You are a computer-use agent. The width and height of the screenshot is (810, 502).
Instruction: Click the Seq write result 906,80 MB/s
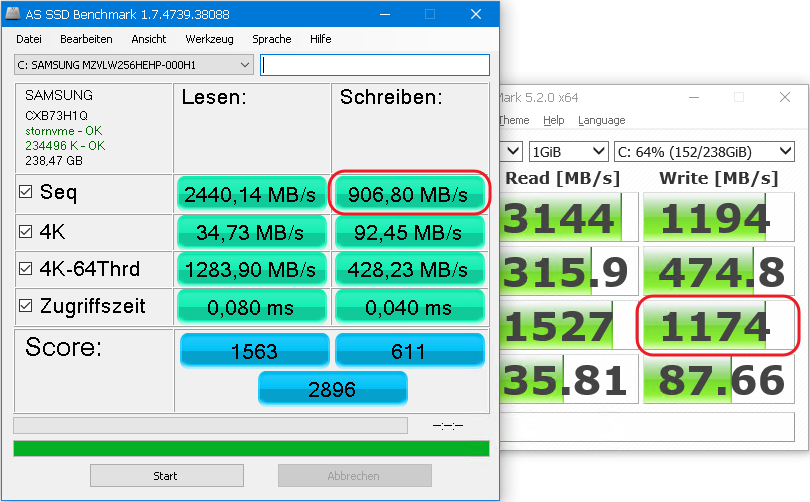[409, 194]
